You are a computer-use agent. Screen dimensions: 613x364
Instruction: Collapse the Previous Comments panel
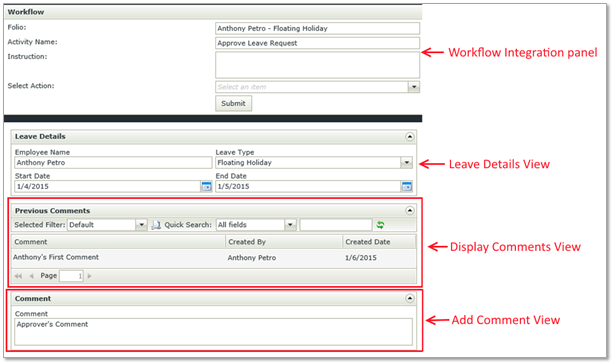(x=409, y=211)
